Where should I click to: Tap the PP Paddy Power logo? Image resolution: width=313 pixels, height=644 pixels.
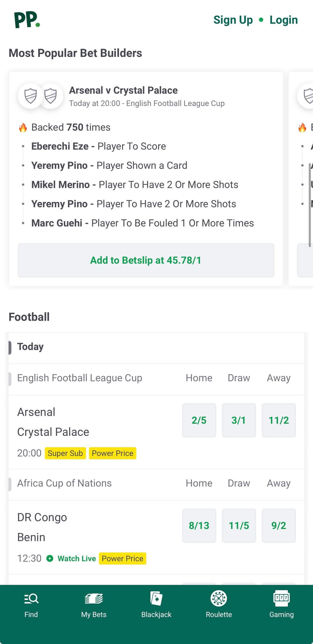point(27,20)
